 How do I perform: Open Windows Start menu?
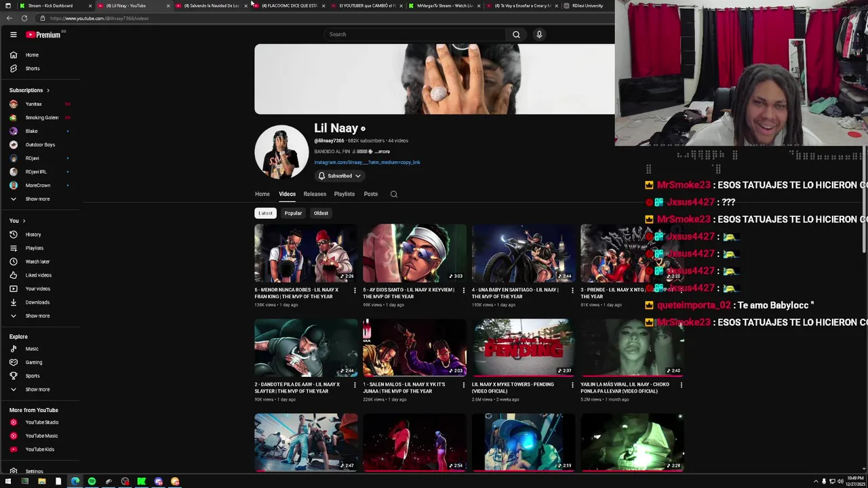7,481
